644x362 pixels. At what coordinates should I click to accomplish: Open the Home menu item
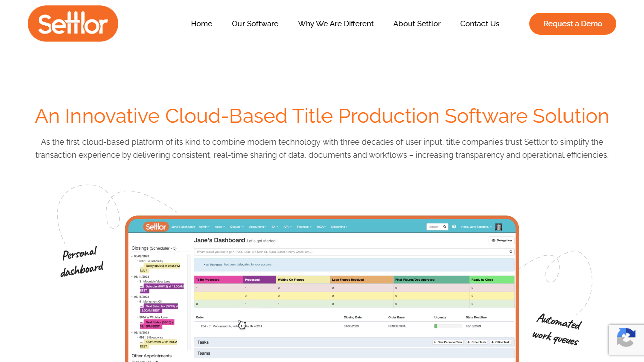click(202, 24)
